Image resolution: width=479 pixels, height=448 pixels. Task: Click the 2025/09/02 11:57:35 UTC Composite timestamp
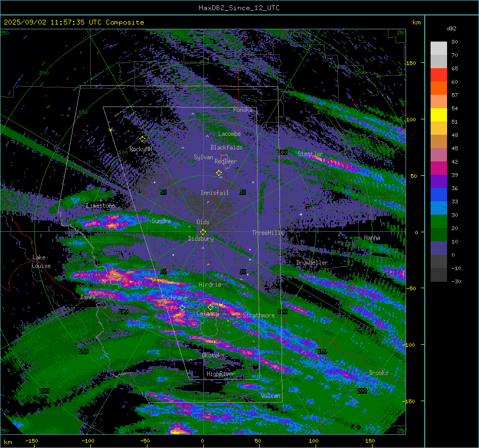coord(74,22)
